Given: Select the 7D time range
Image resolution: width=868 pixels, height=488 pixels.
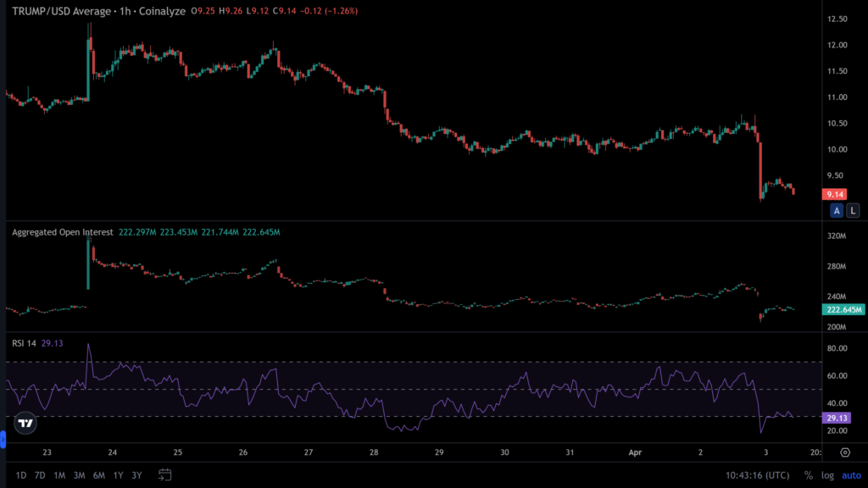Looking at the screenshot, I should click(40, 475).
